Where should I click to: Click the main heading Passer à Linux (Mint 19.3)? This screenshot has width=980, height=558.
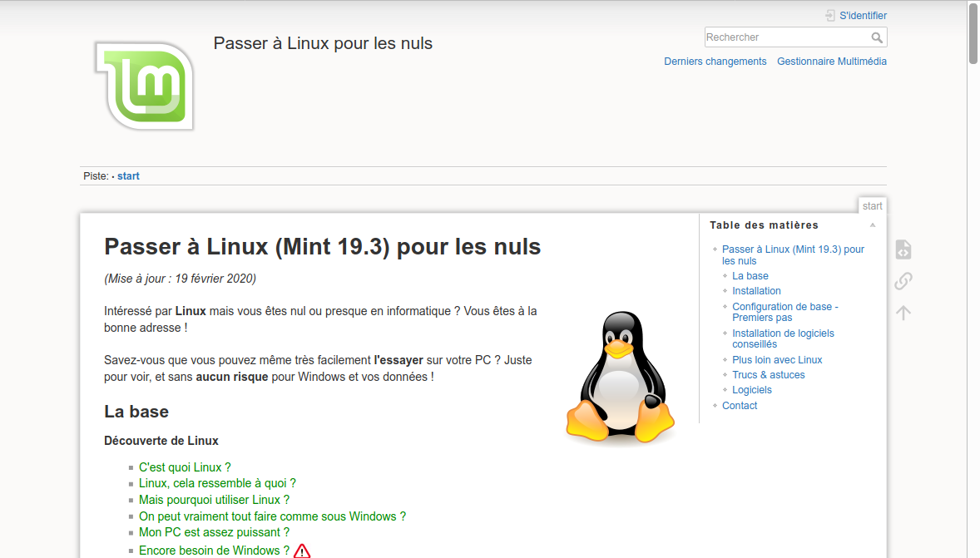point(323,247)
